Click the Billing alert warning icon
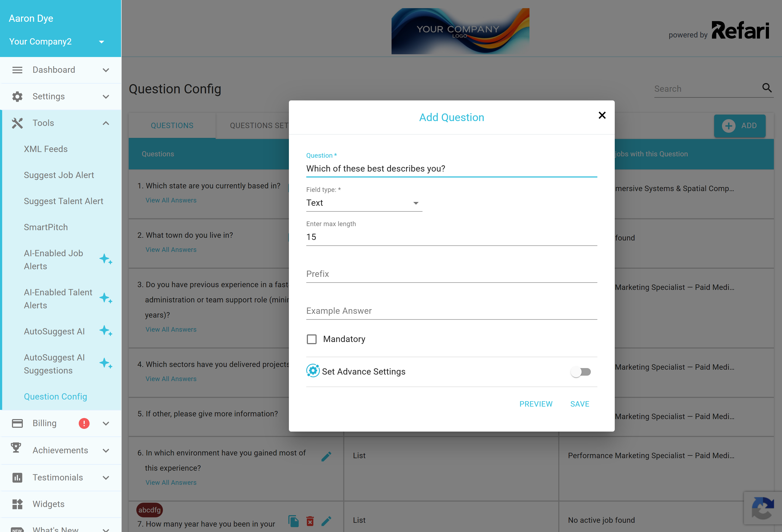Viewport: 782px width, 532px height. tap(84, 423)
